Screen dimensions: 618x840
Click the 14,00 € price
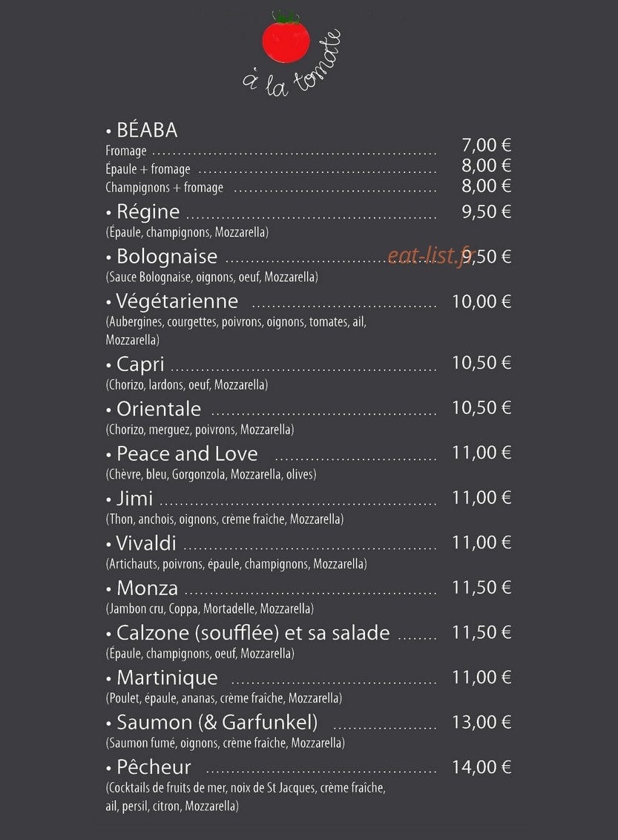[x=481, y=767]
